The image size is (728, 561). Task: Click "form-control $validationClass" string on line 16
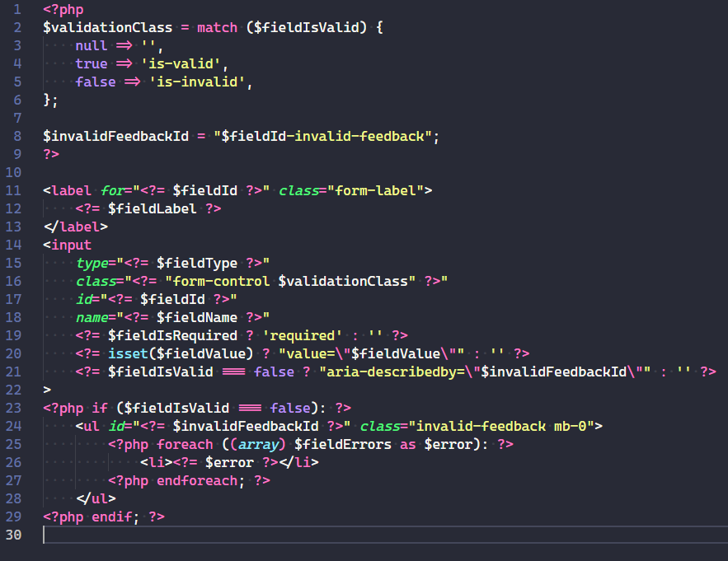290,281
